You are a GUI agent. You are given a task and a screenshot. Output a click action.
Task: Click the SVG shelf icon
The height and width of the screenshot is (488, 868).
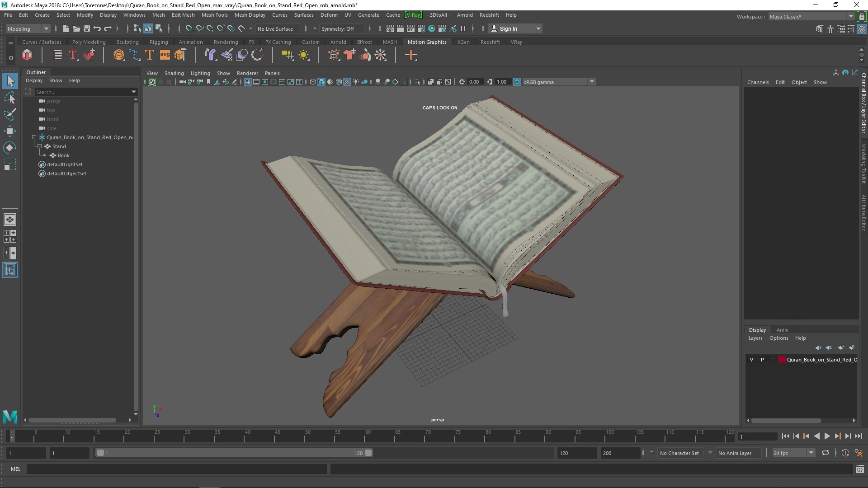[165, 55]
